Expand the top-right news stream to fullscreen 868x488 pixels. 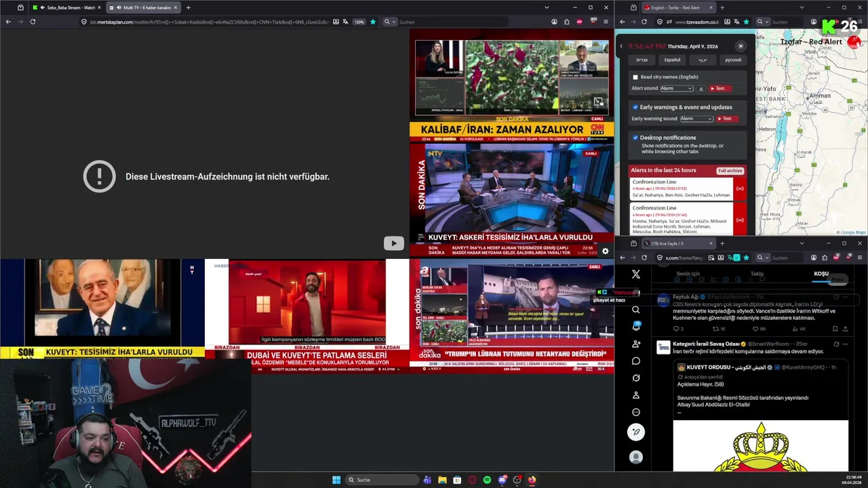click(598, 102)
